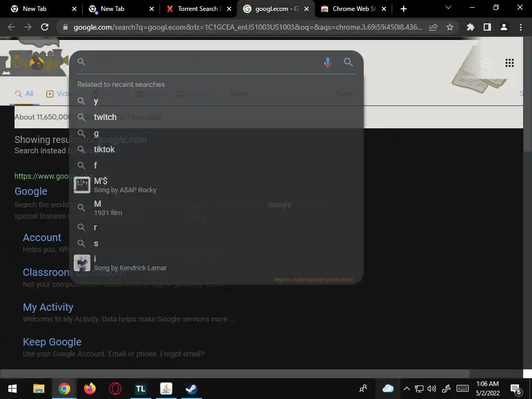Open Firefox from taskbar

tap(89, 389)
